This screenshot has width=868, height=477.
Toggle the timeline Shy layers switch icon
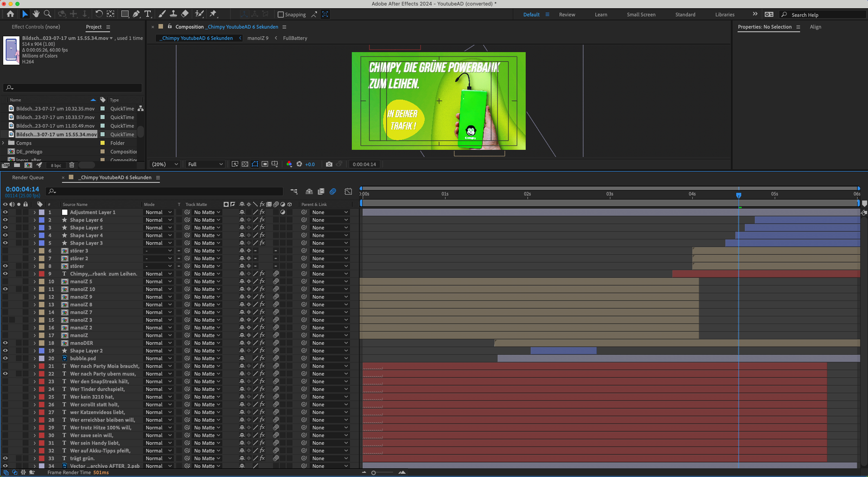(x=309, y=191)
